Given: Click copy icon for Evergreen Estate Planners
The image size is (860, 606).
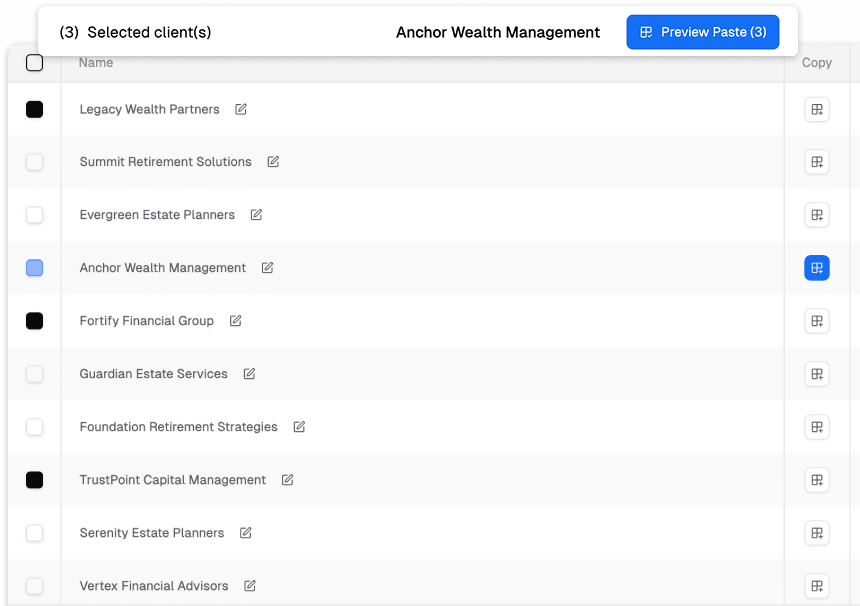Looking at the screenshot, I should tap(817, 215).
